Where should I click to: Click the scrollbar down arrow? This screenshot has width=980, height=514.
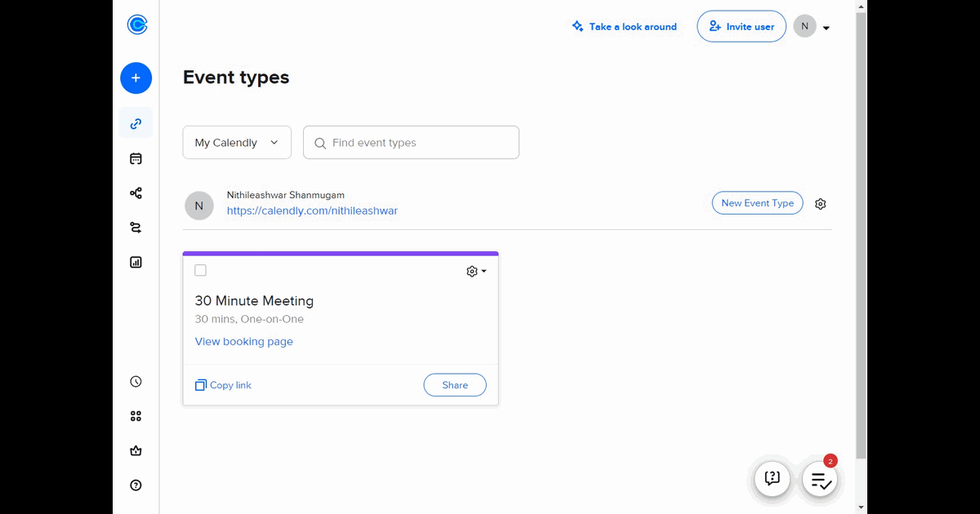861,507
